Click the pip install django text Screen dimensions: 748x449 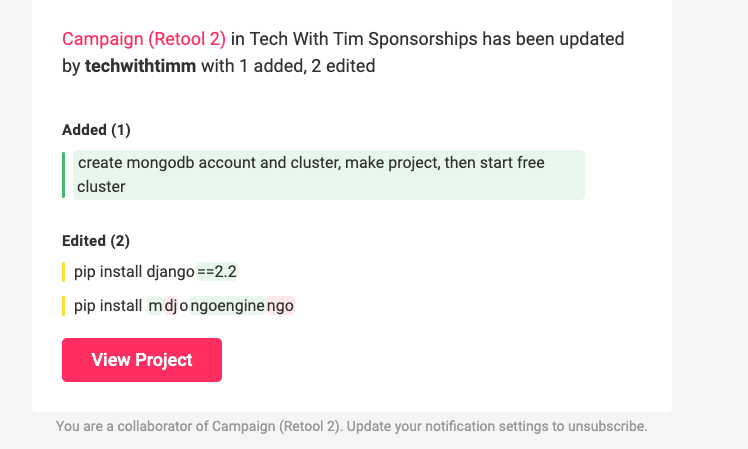point(134,271)
